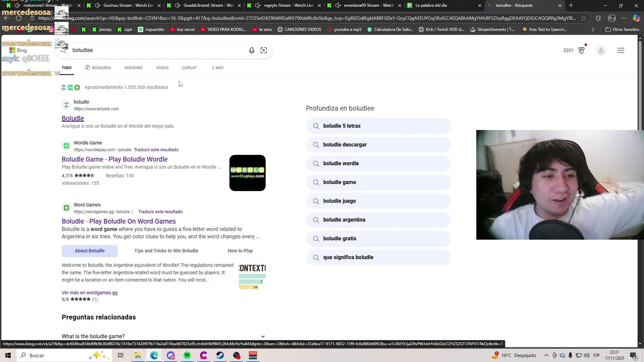Image resolution: width=644 pixels, height=362 pixels.
Task: Open Microsoft Edge from the taskbar
Action: coord(154,355)
